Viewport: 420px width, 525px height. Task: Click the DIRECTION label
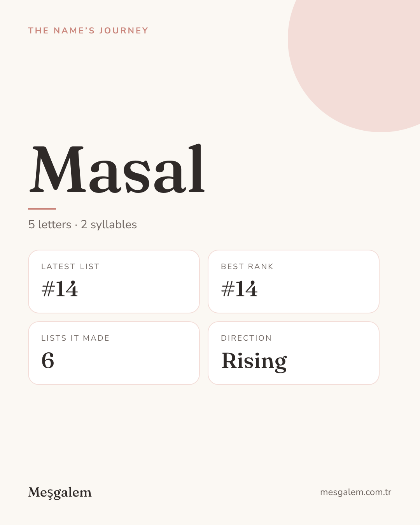(x=246, y=338)
